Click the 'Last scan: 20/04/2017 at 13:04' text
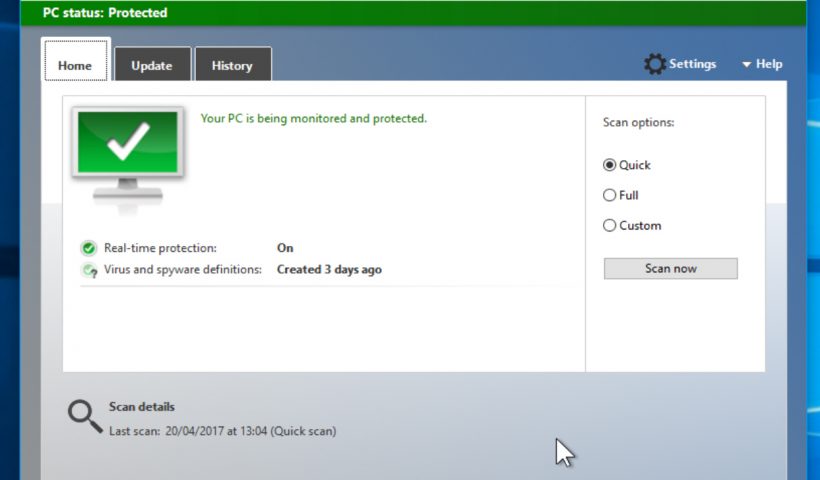The image size is (820, 480). point(188,431)
